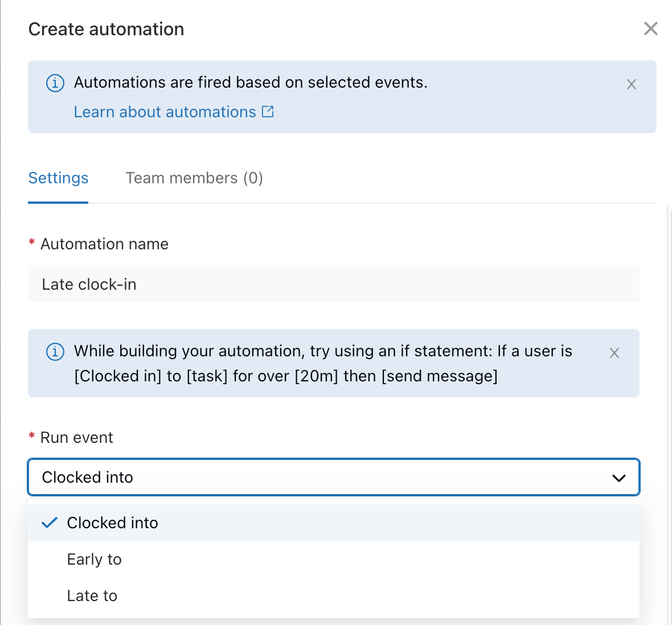Click external-link icon beside Learn about automations

click(268, 112)
